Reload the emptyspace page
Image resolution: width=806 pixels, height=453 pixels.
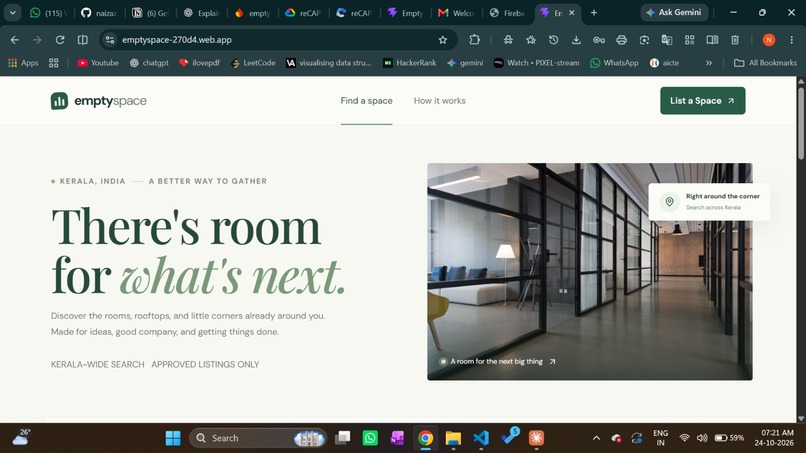60,40
